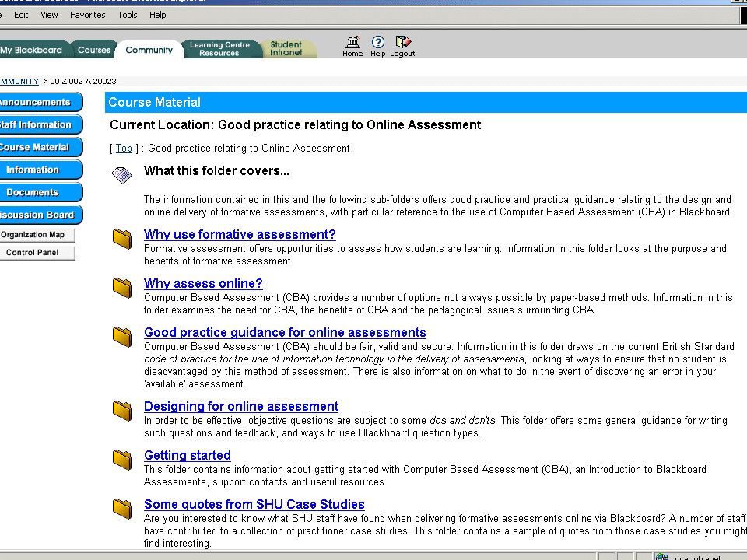This screenshot has width=747, height=560.
Task: Open the Tools menu
Action: point(128,15)
